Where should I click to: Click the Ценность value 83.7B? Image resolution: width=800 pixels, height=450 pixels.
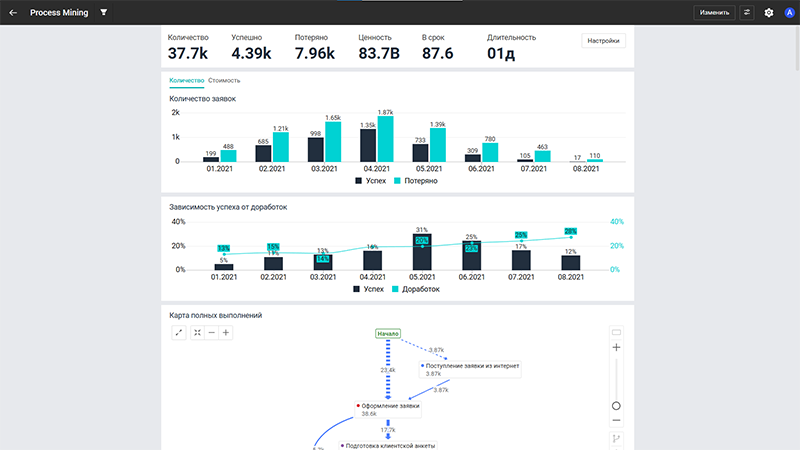click(x=379, y=53)
